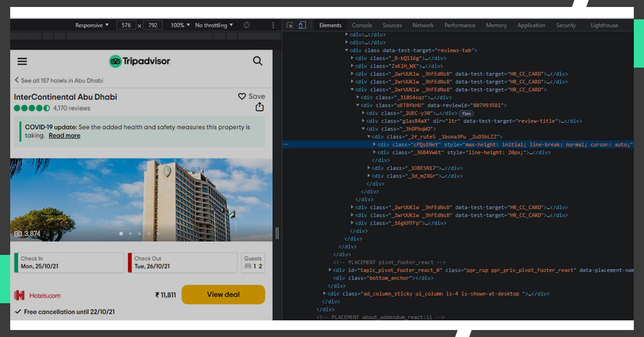Switch to the Elements tab
This screenshot has height=337, width=644.
330,25
